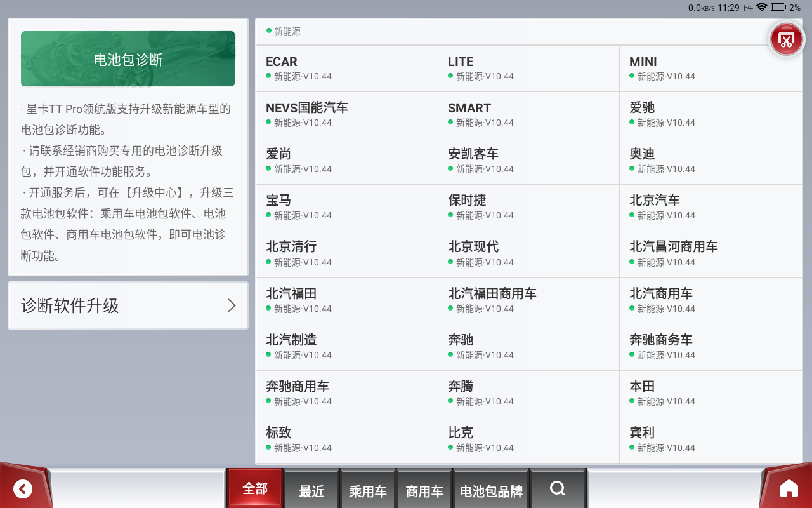Tap the Wi-Fi status icon
Viewport: 812px width, 508px height.
[761, 8]
